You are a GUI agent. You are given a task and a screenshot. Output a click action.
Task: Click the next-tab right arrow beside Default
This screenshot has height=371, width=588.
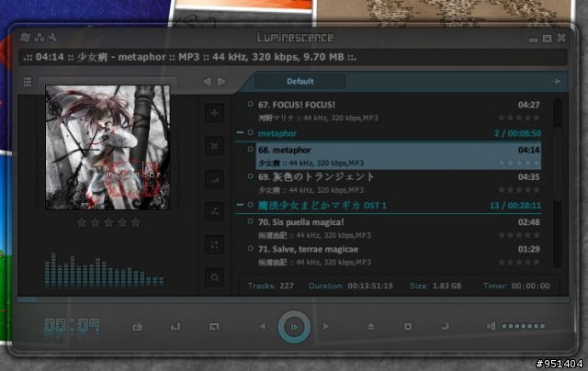coord(221,82)
